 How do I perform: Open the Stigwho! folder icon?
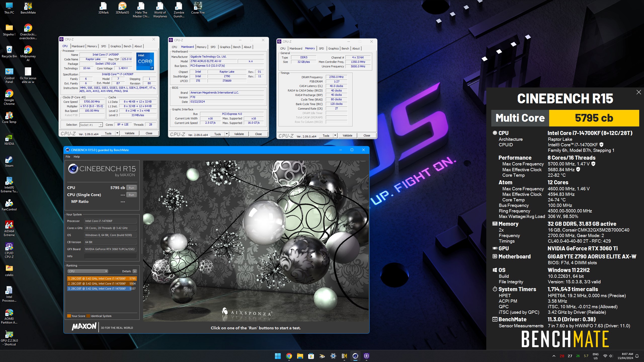(x=9, y=30)
